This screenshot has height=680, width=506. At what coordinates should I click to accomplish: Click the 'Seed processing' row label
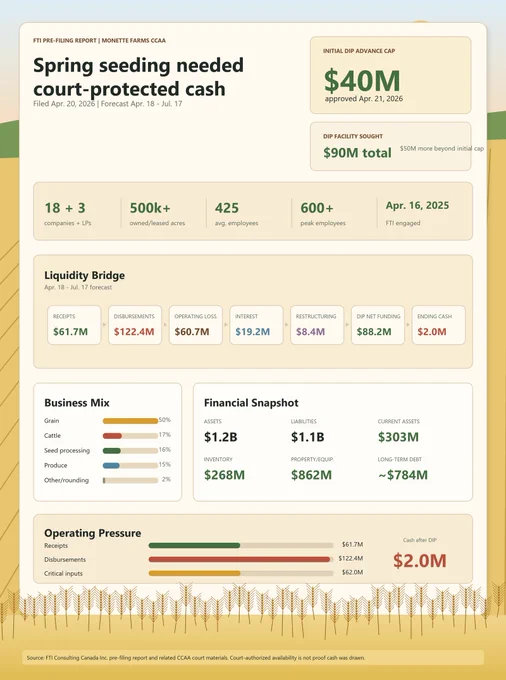click(67, 451)
